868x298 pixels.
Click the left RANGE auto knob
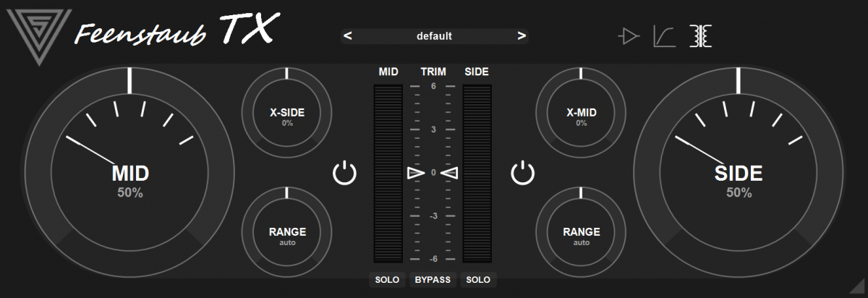[x=287, y=235]
